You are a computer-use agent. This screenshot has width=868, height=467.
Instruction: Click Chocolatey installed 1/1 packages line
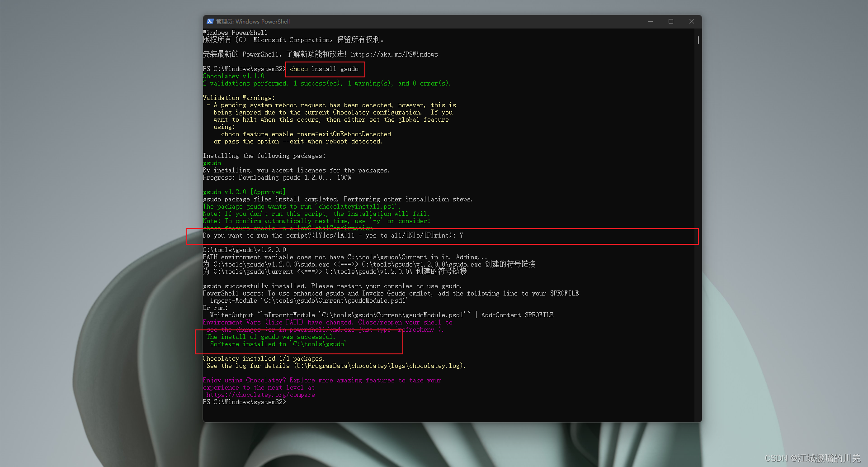coord(264,358)
